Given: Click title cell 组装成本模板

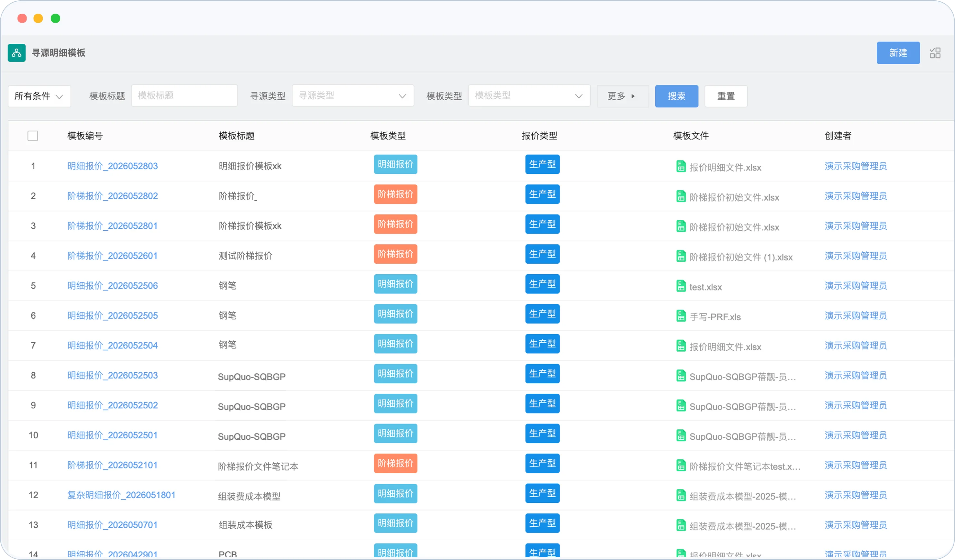Looking at the screenshot, I should pyautogui.click(x=246, y=525).
